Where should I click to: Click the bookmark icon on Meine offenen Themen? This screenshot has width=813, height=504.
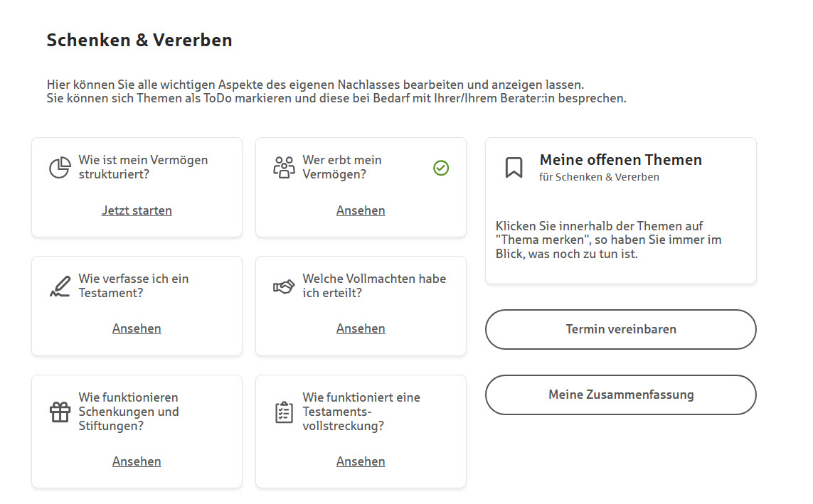pyautogui.click(x=514, y=168)
